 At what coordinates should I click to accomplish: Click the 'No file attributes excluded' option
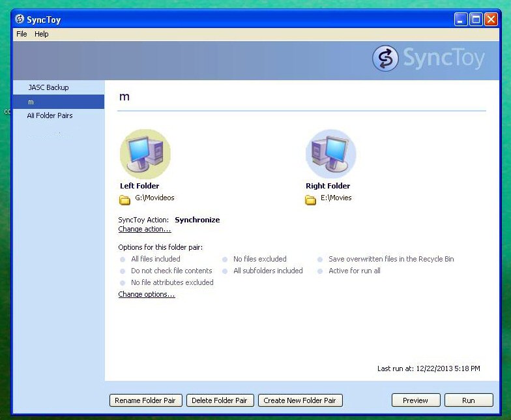point(172,282)
